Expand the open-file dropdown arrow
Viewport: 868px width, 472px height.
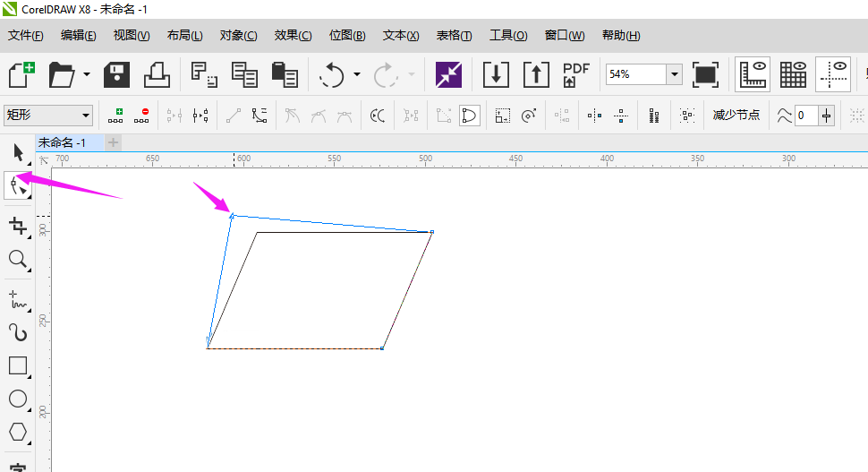point(87,74)
